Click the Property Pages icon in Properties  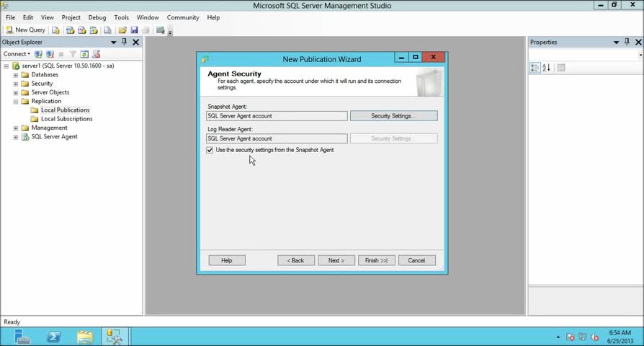[x=561, y=68]
